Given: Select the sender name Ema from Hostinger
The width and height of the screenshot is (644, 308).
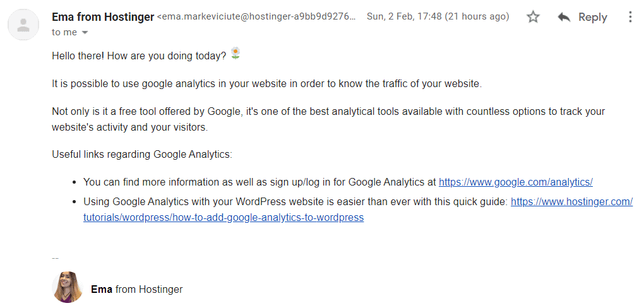Looking at the screenshot, I should [x=103, y=17].
